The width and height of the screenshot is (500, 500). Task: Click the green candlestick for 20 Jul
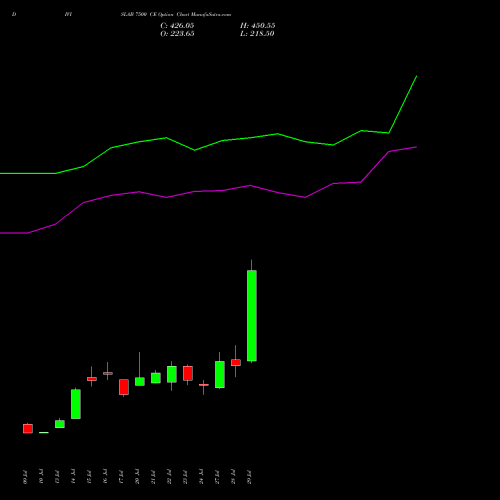click(x=140, y=382)
